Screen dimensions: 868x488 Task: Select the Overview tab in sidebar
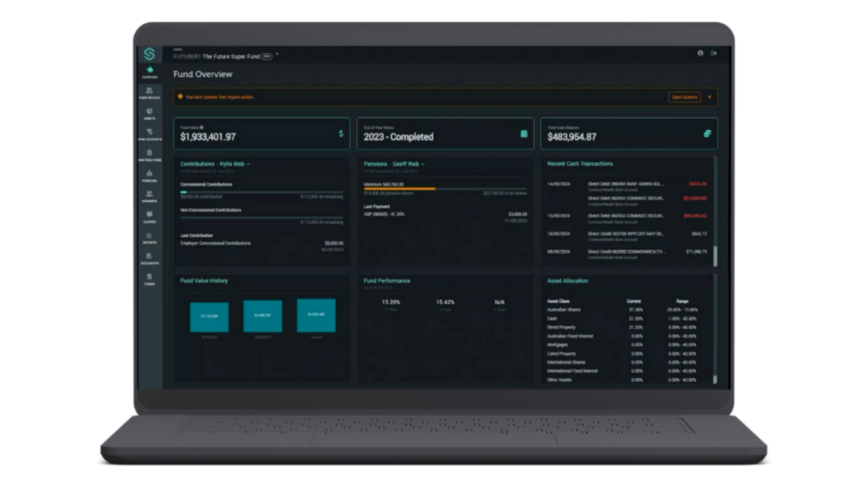[149, 72]
